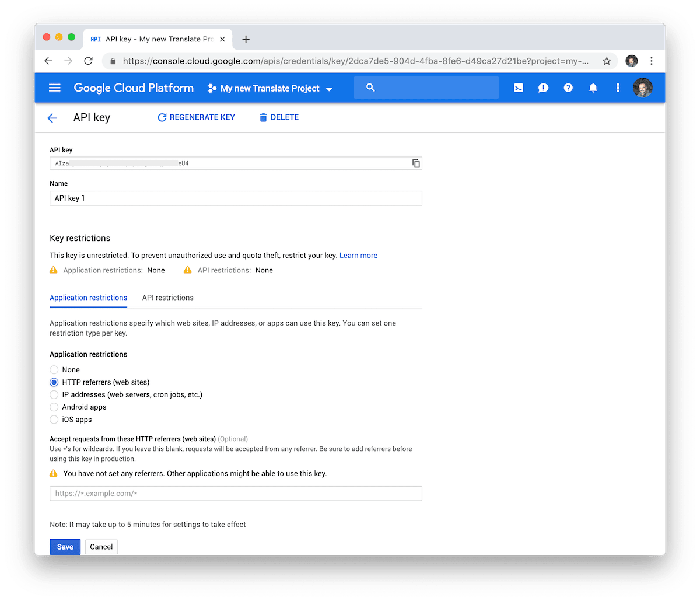Open the My new Translate Project selector
The width and height of the screenshot is (700, 601).
pyautogui.click(x=270, y=88)
